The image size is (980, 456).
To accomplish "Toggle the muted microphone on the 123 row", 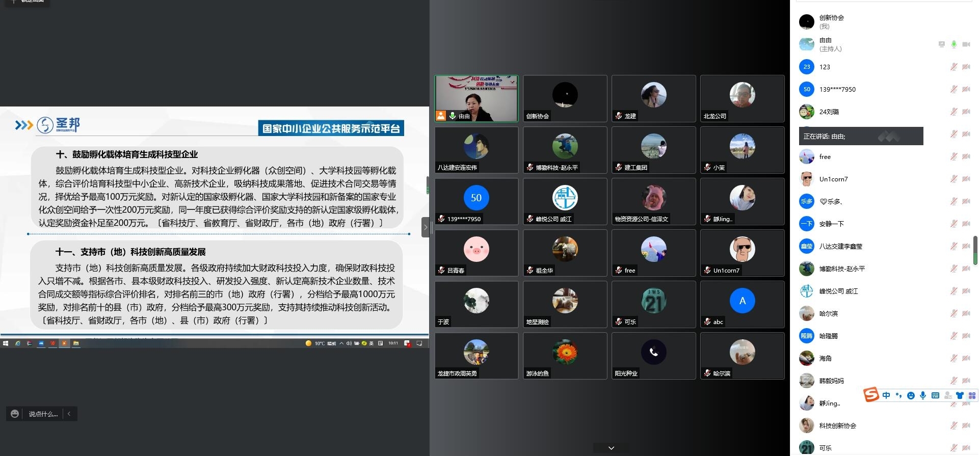I will 954,67.
